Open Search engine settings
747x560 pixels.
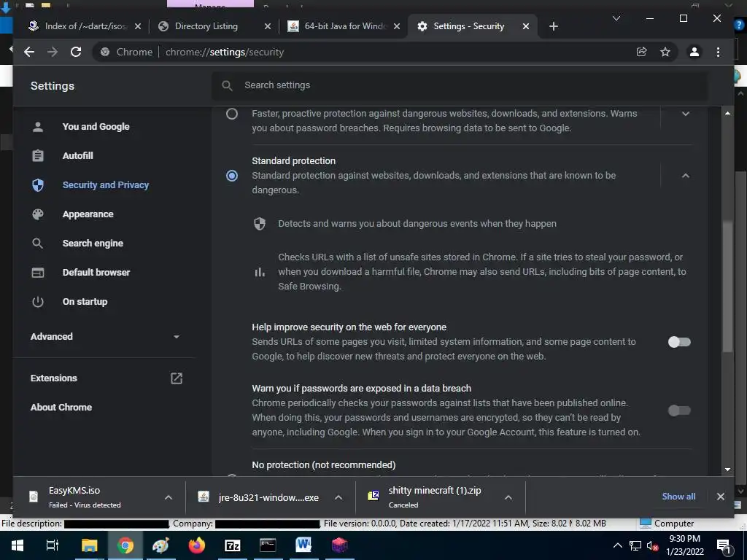pos(93,244)
